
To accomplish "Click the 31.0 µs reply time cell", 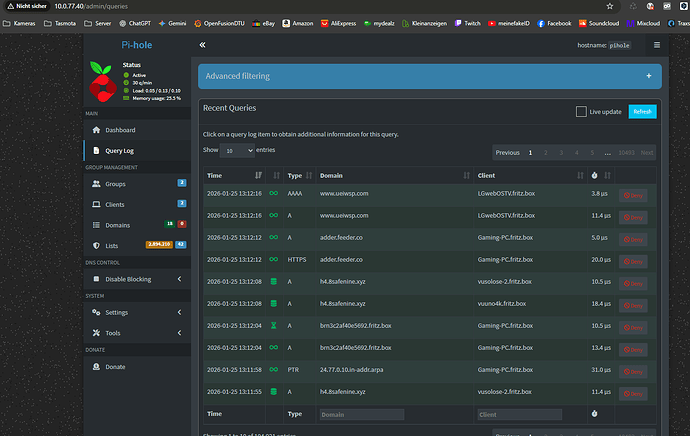I will coord(601,370).
